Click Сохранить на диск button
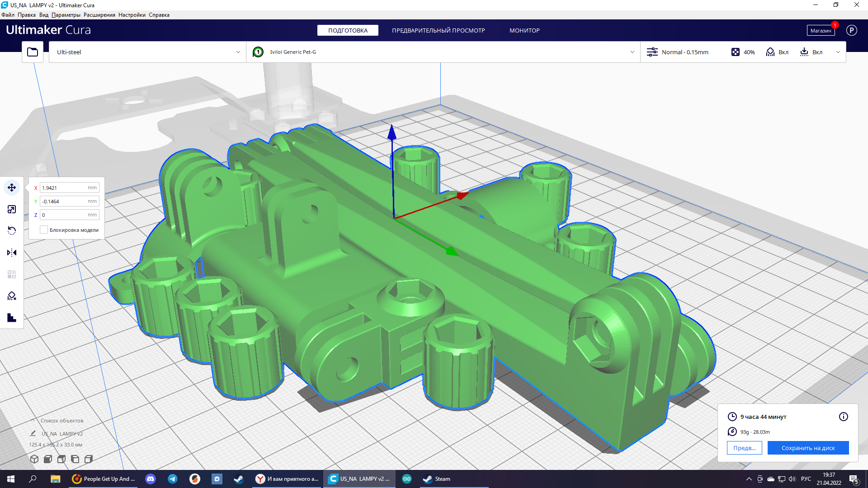868x488 pixels. click(x=808, y=448)
